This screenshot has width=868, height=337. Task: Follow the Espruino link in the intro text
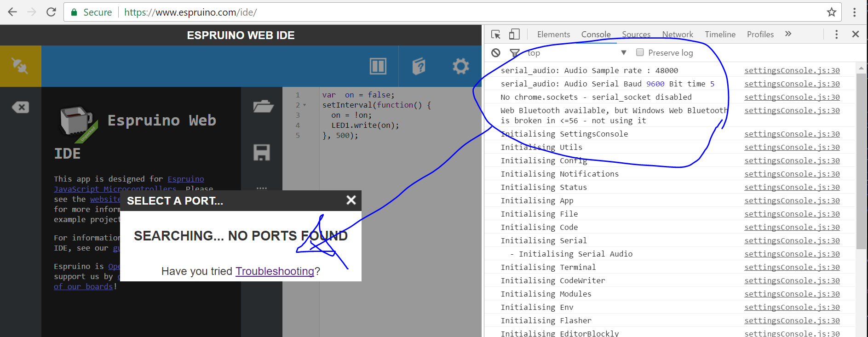pyautogui.click(x=185, y=179)
